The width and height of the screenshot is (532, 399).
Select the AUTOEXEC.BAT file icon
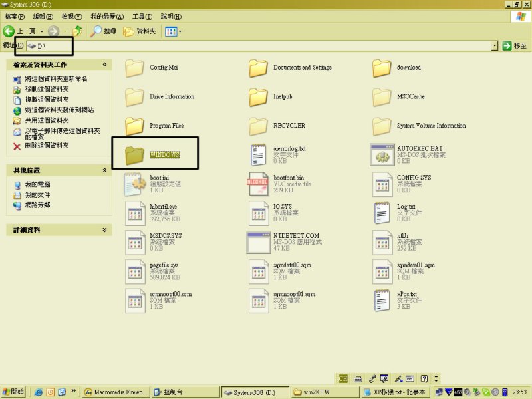(382, 155)
